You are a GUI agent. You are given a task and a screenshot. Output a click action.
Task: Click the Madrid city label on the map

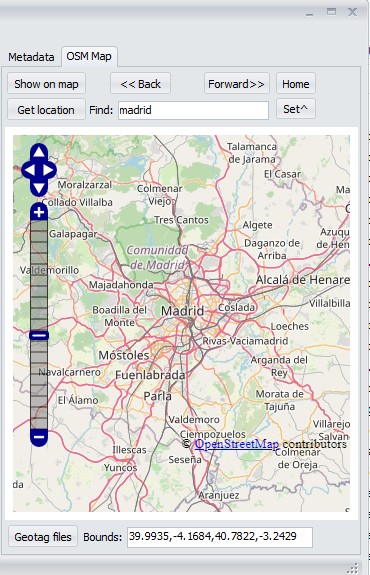click(x=183, y=311)
